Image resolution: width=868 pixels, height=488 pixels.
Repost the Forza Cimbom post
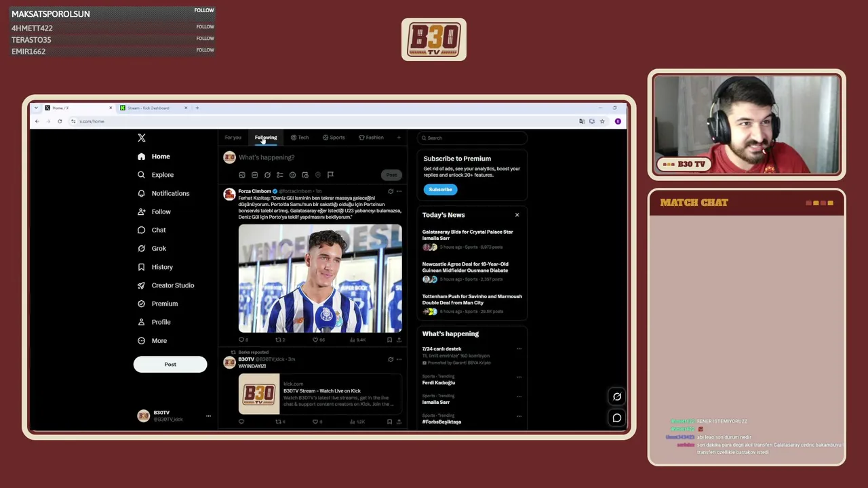280,340
